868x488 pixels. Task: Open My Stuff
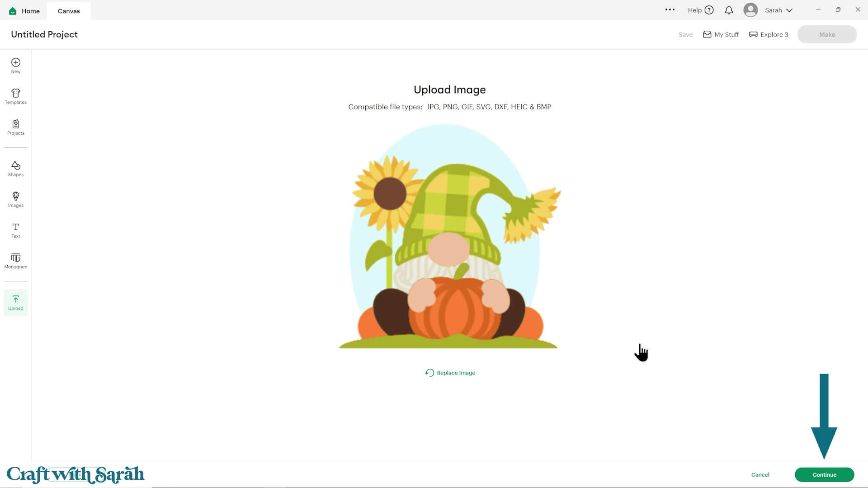(x=721, y=34)
